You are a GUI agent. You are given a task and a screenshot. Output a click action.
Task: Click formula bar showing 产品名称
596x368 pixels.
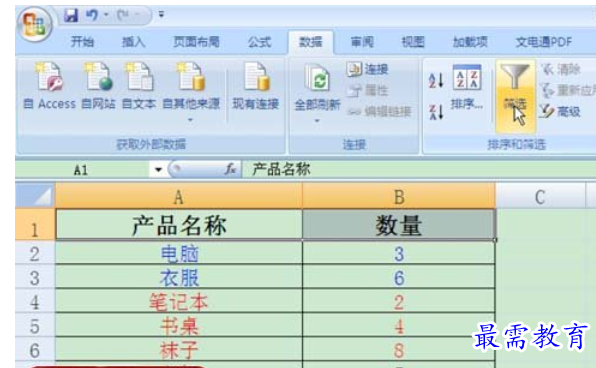tap(418, 169)
